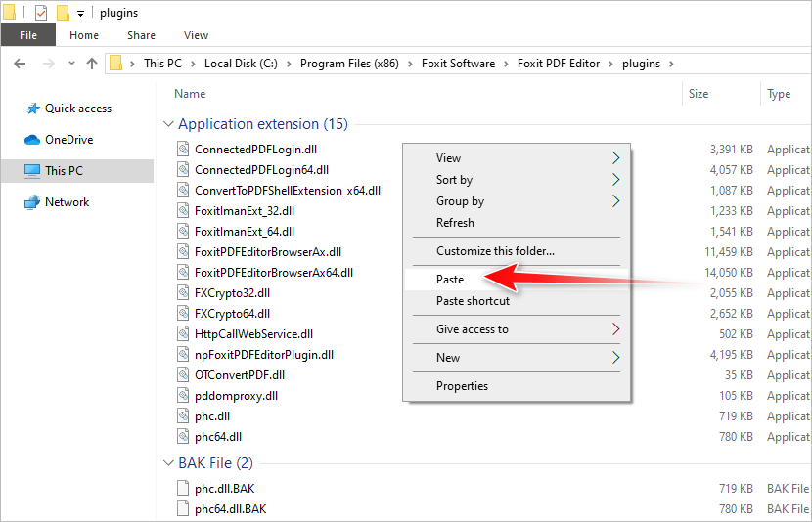Open the recent locations dropdown arrow
Screen dimensions: 812x522
click(x=70, y=64)
